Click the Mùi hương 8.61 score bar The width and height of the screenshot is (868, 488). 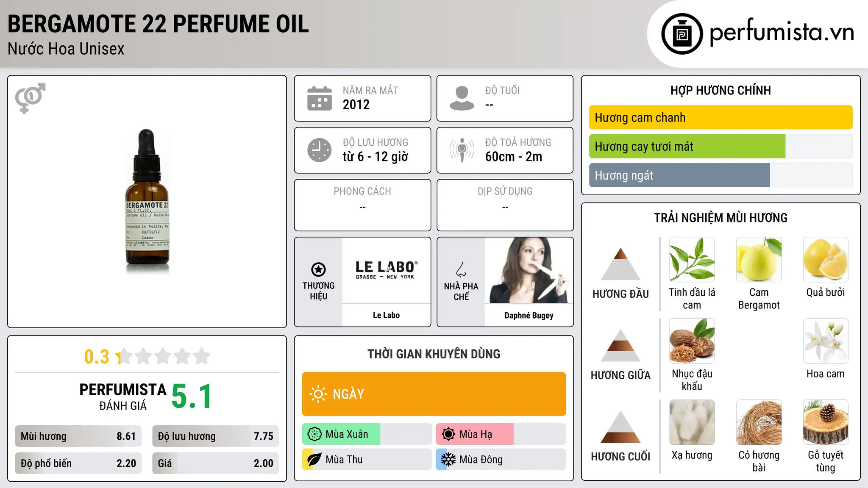coord(78,436)
